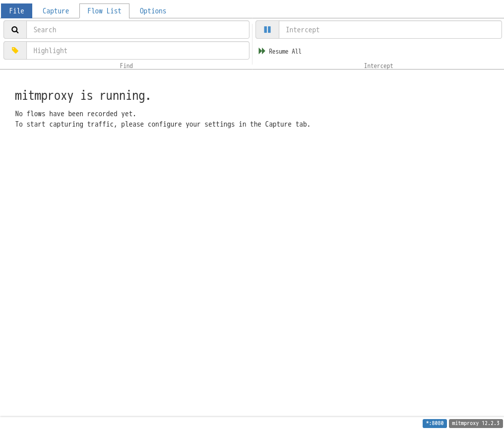Click the Intercept group label below Resume All

378,66
